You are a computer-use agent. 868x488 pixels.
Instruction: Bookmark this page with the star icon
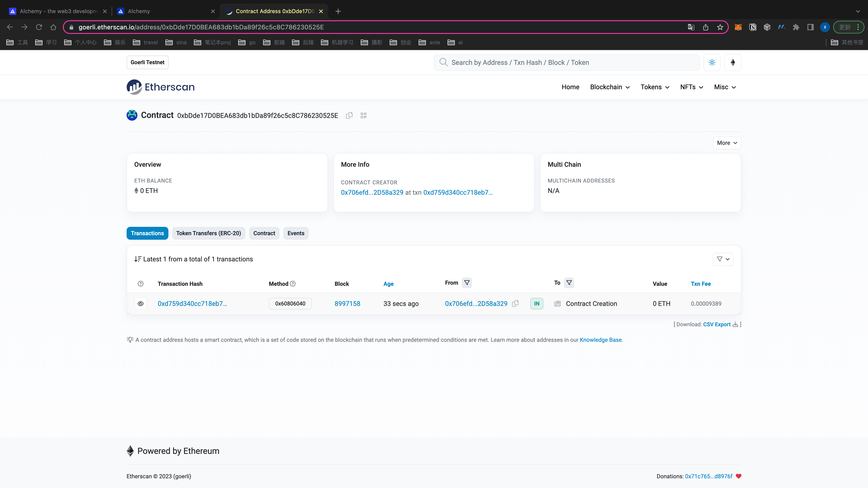pyautogui.click(x=720, y=27)
